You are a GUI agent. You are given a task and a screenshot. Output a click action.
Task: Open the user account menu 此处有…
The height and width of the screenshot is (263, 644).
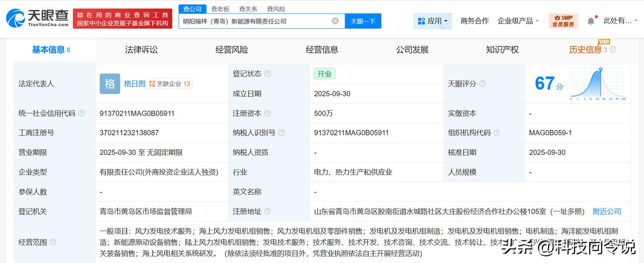pyautogui.click(x=621, y=21)
